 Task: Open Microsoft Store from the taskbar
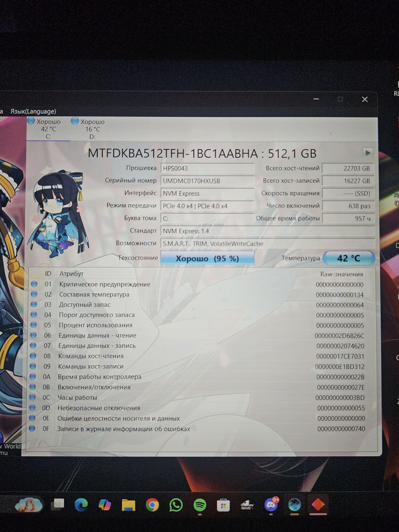[x=223, y=505]
